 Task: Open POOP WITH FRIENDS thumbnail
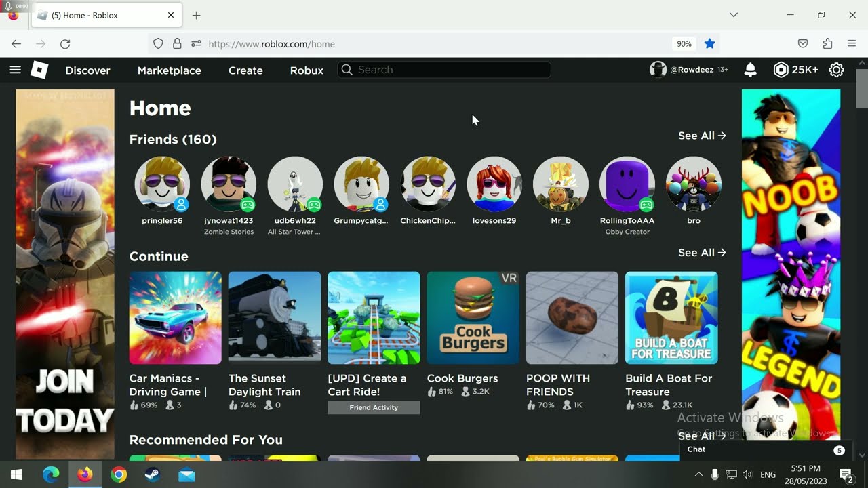pyautogui.click(x=572, y=318)
